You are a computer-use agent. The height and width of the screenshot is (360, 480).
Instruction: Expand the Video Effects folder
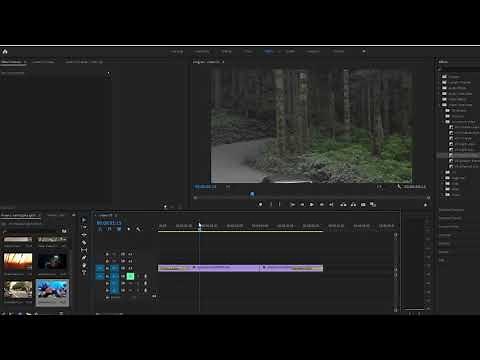(x=440, y=99)
